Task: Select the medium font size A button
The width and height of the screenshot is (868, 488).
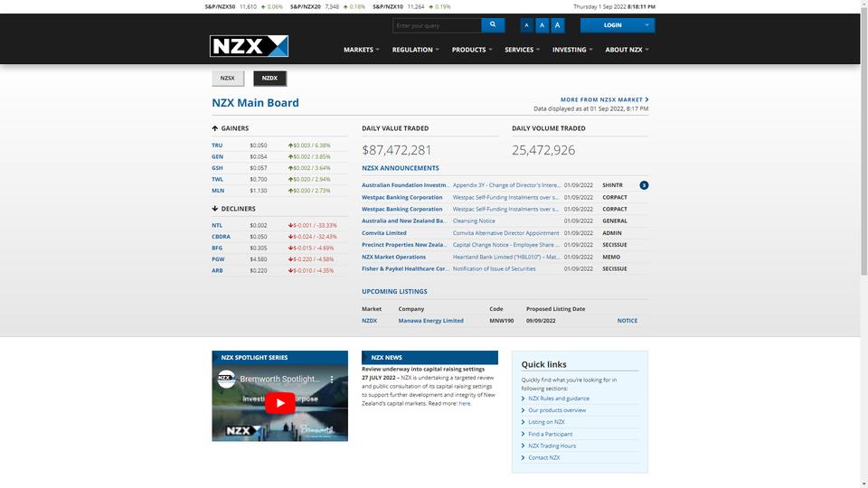Action: (542, 25)
